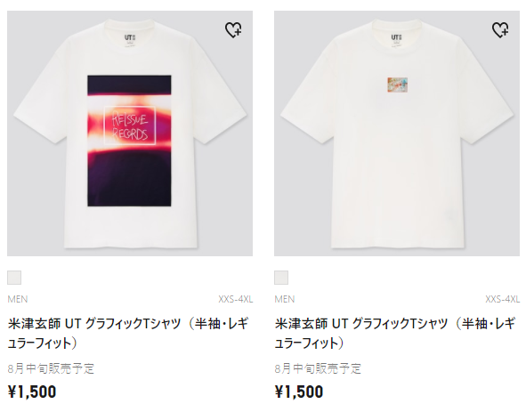
Task: Open left 米津玄師 UT product title link
Action: (x=128, y=334)
